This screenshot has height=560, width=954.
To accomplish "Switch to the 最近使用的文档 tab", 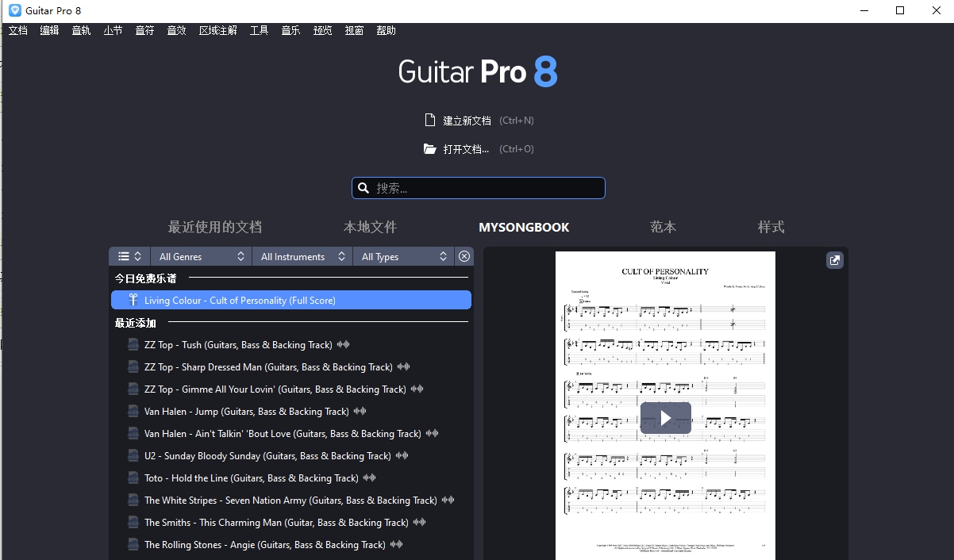I will (x=214, y=227).
